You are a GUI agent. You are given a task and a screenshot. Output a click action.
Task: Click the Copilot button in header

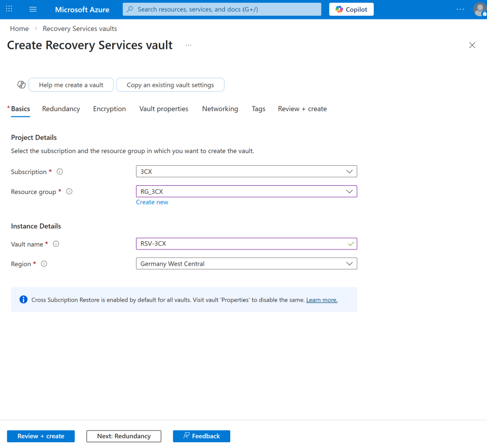351,10
